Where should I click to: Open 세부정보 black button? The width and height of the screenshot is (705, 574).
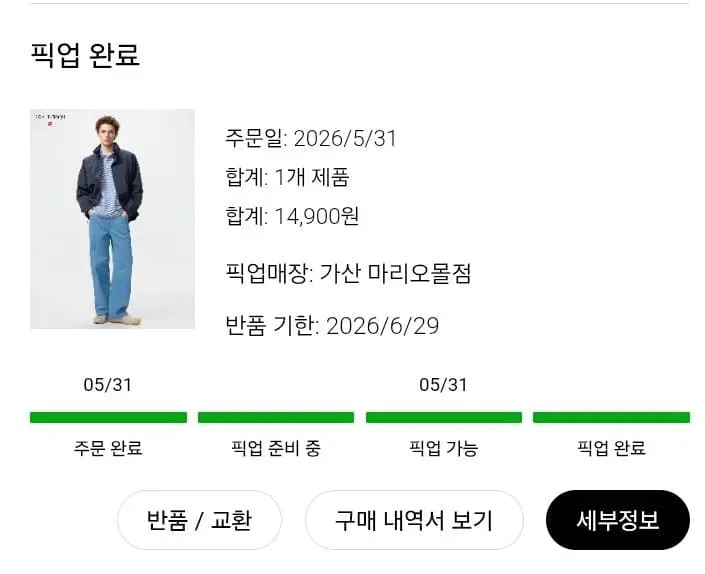618,520
